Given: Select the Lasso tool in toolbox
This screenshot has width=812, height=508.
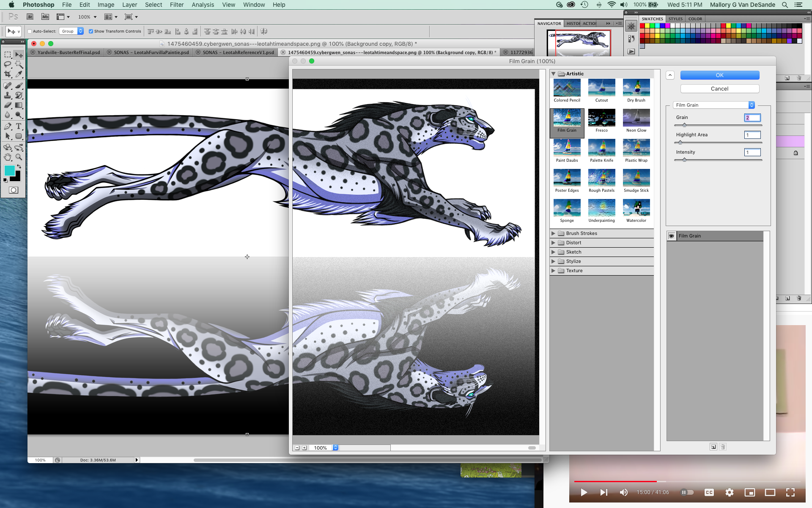Looking at the screenshot, I should 8,64.
